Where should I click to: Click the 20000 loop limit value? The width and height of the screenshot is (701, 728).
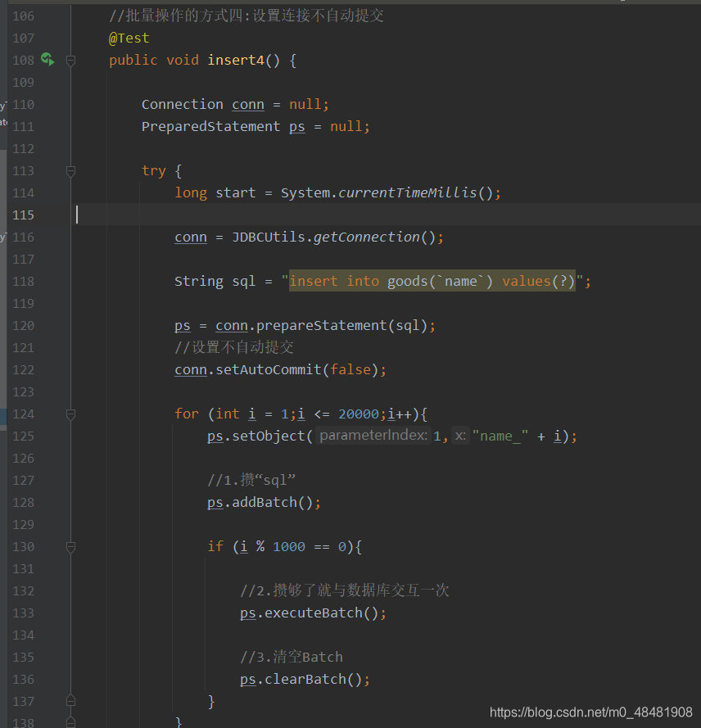pyautogui.click(x=359, y=414)
